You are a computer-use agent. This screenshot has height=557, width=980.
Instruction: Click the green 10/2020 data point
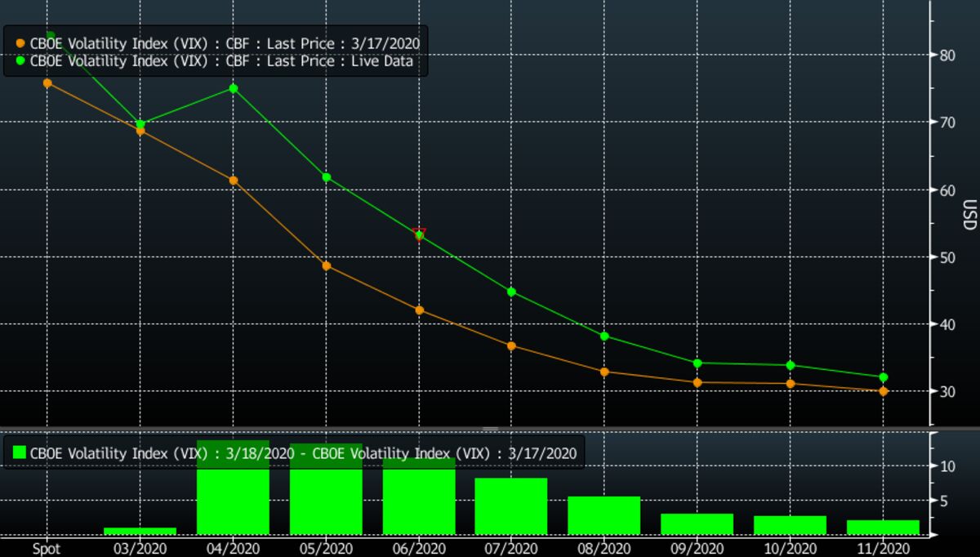click(x=789, y=364)
